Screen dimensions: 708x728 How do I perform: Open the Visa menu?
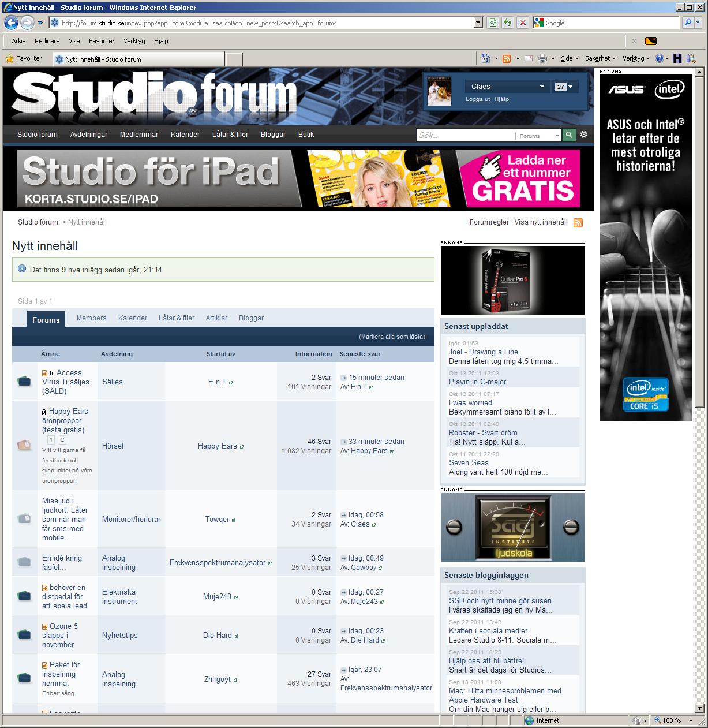click(74, 41)
